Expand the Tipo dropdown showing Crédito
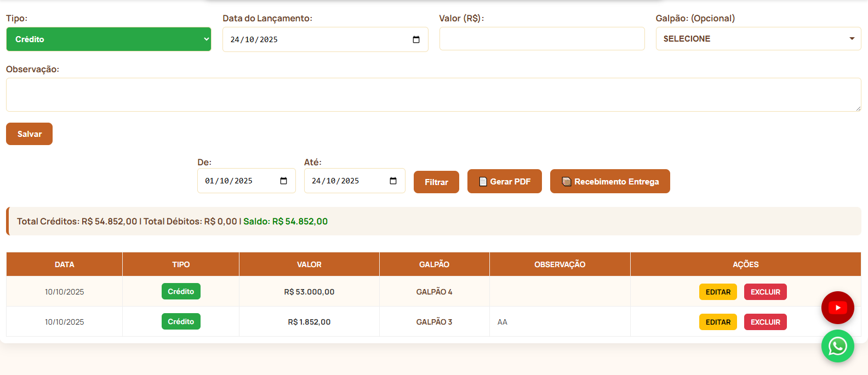Viewport: 868px width, 375px height. [x=108, y=39]
